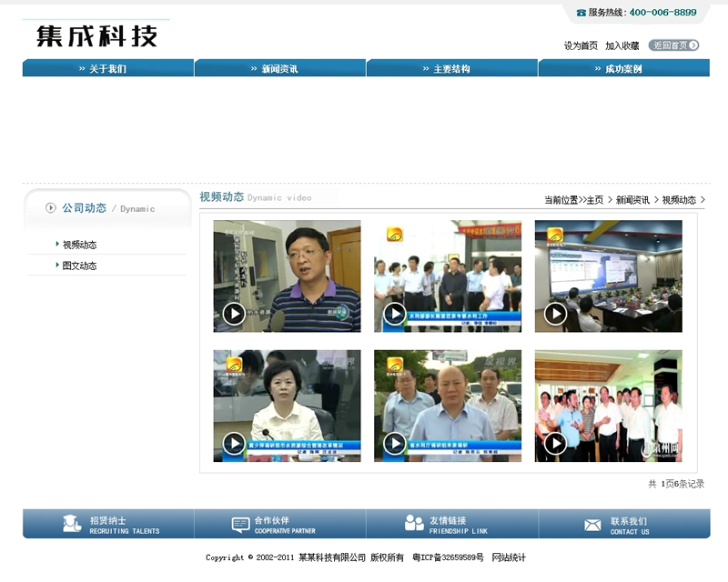Play the control room monitoring video
The height and width of the screenshot is (582, 728).
click(x=555, y=314)
